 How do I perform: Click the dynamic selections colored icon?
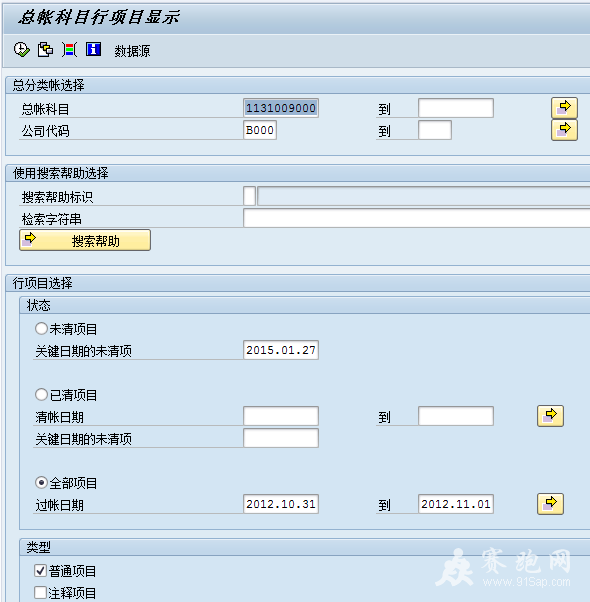[69, 50]
